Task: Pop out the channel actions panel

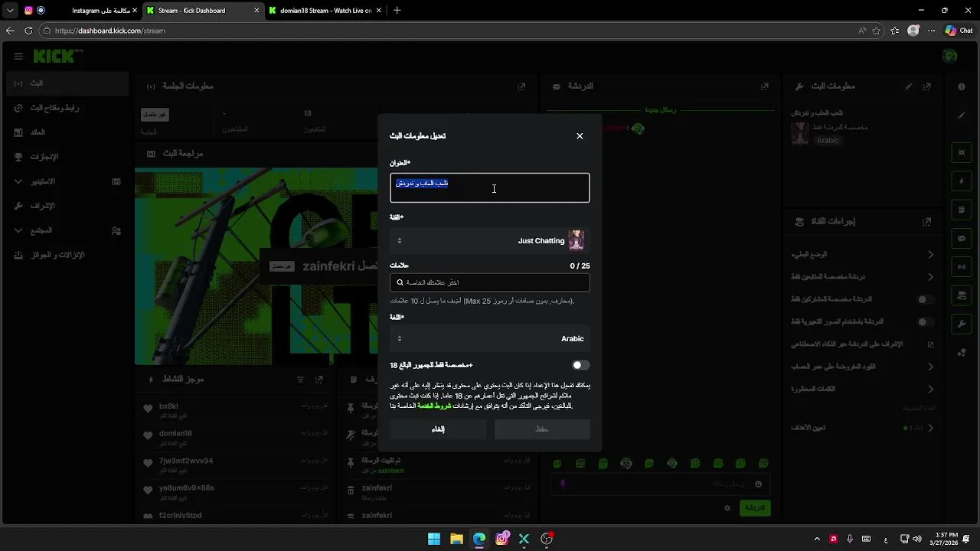Action: tap(926, 221)
